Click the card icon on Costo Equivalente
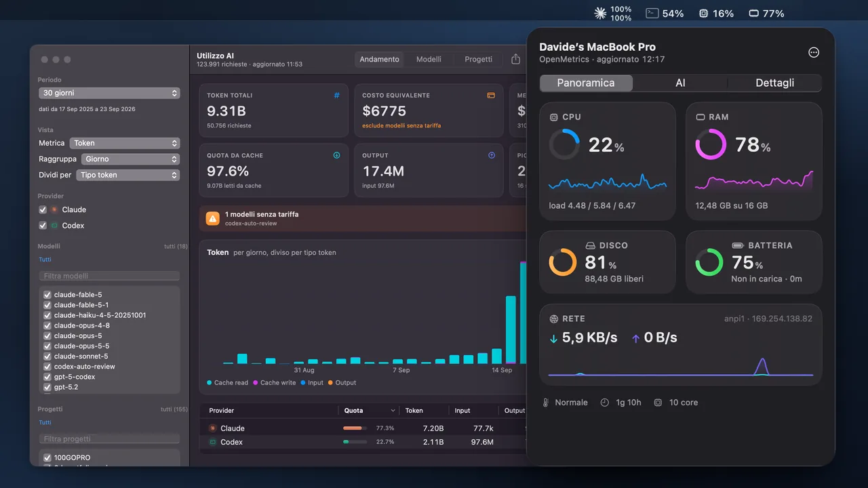This screenshot has height=488, width=868. [491, 96]
